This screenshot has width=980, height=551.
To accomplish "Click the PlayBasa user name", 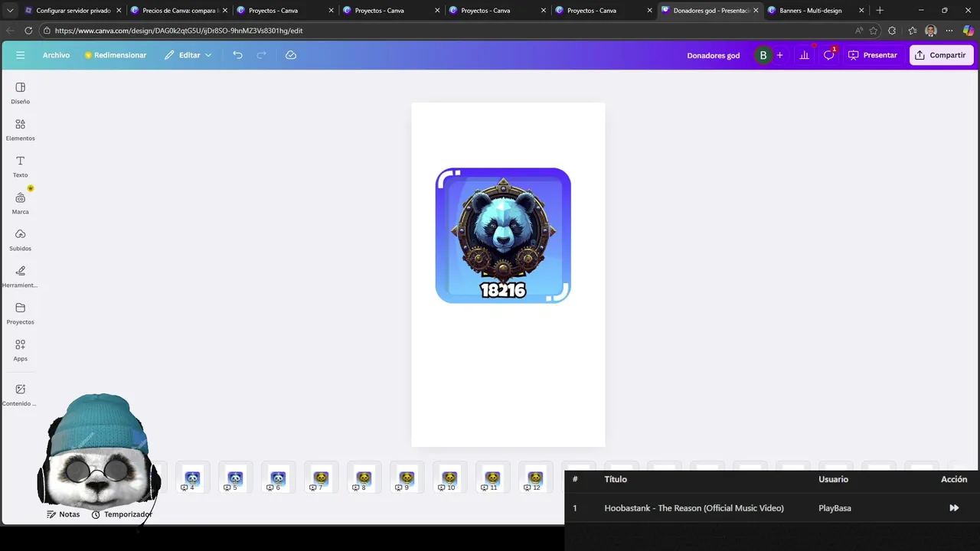I will click(x=835, y=508).
